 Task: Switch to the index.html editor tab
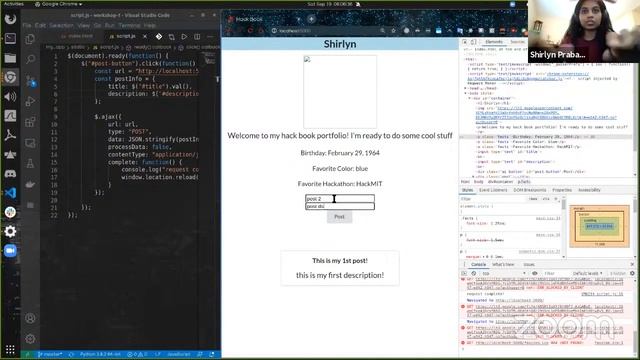(77, 36)
